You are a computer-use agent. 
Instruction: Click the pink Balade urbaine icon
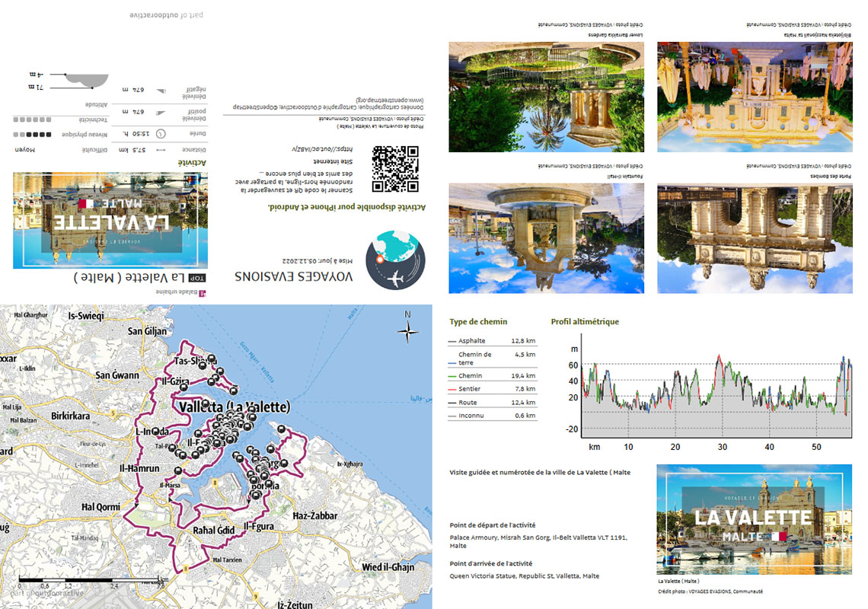tap(203, 292)
